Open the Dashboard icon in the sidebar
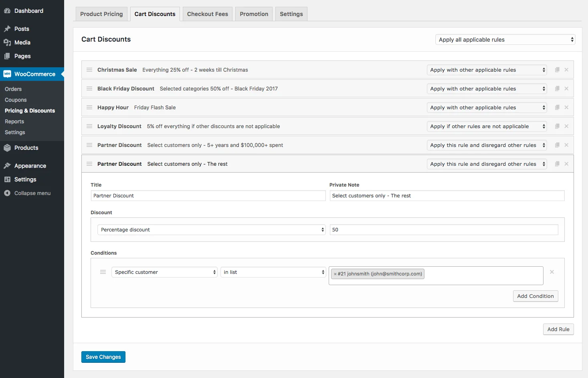 click(8, 11)
